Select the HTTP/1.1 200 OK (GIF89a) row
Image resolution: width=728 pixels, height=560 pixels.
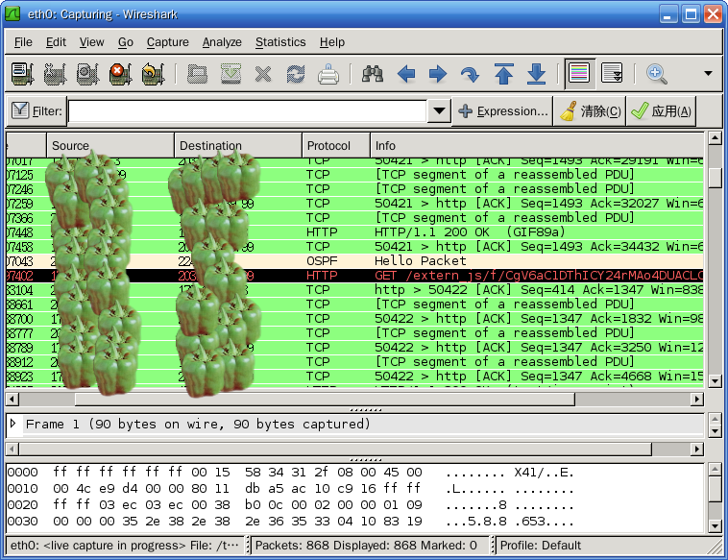coord(354,232)
